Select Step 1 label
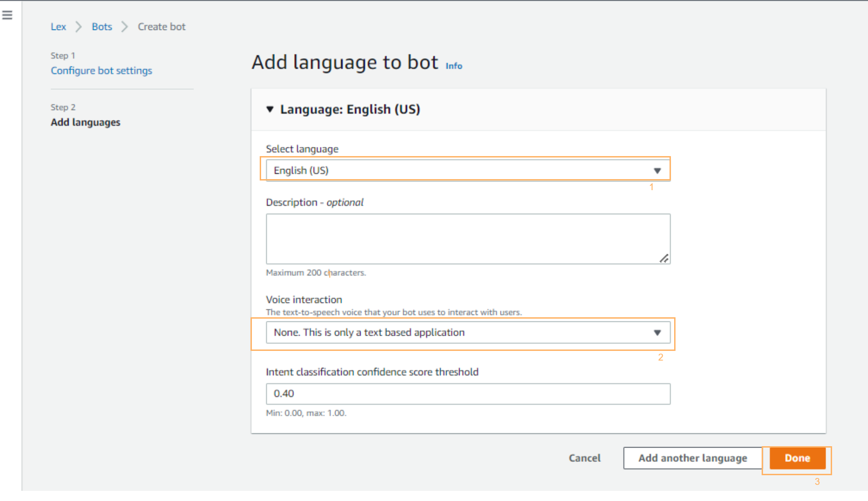868x501 pixels. (63, 56)
